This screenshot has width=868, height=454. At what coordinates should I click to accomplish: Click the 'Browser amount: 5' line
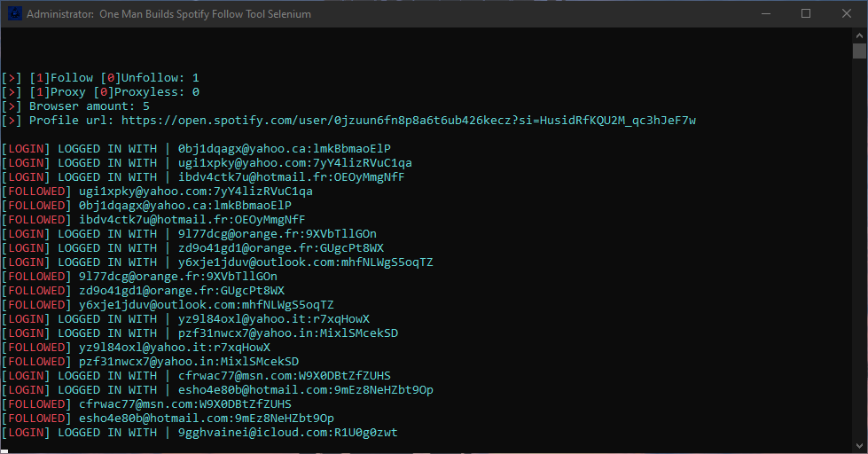click(76, 106)
